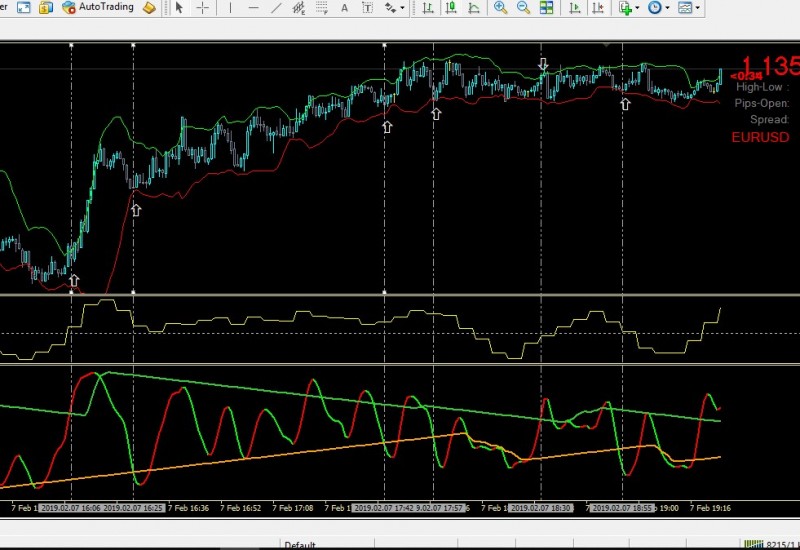Switch chart to line chart mode
Screen dimensions: 800x550
click(474, 8)
